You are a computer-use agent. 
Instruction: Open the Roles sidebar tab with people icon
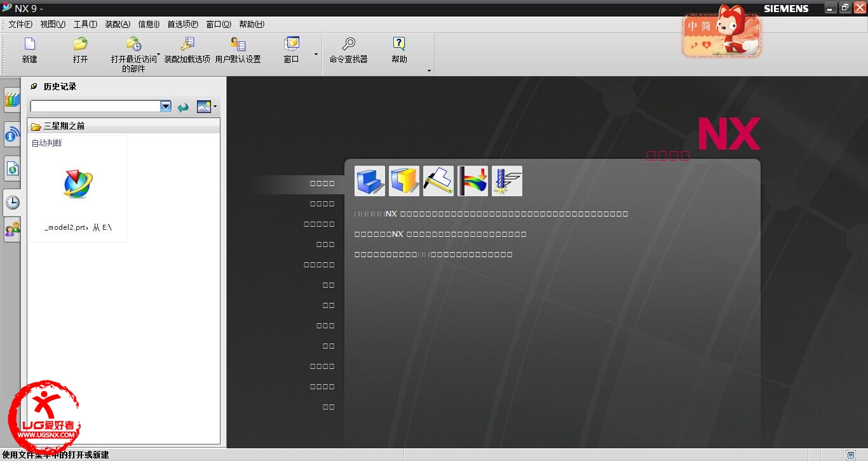(12, 229)
